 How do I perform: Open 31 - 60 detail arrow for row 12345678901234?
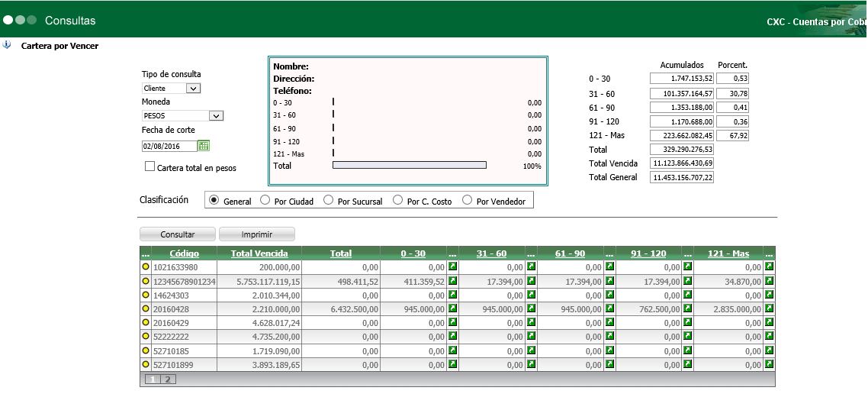point(531,282)
